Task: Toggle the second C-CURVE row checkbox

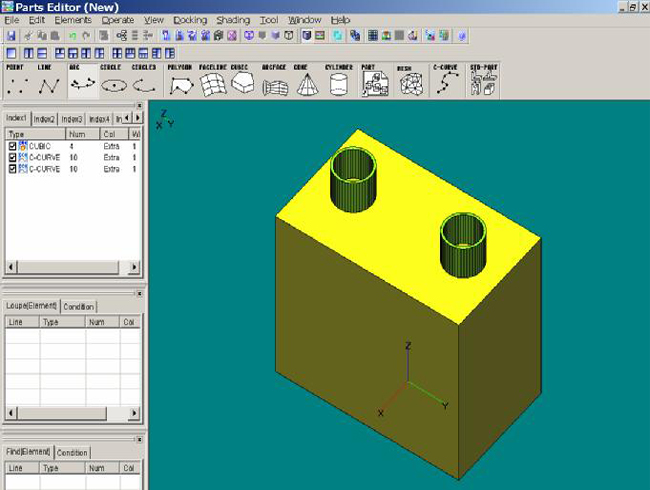Action: 12,169
